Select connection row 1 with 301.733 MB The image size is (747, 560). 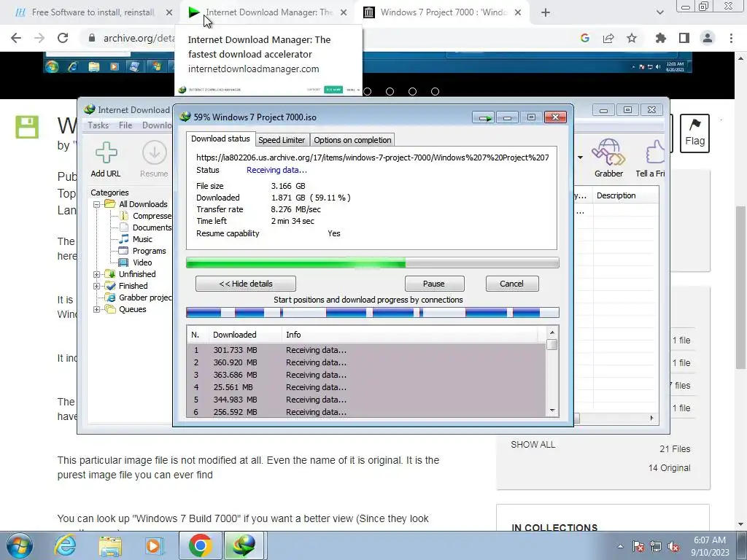(366, 350)
